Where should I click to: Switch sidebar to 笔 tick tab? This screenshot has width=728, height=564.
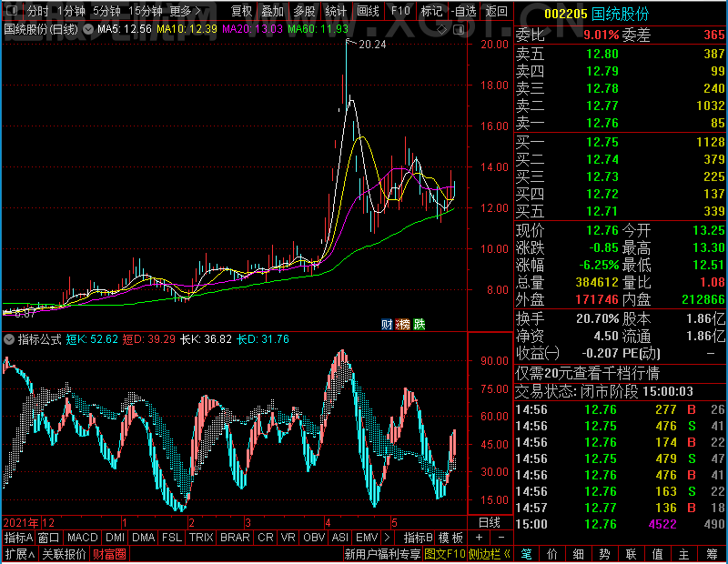tap(526, 554)
